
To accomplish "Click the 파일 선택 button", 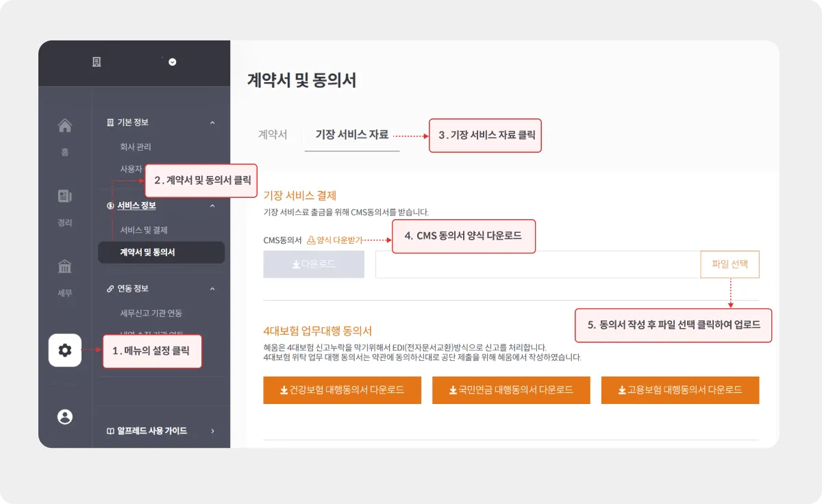I will click(730, 264).
